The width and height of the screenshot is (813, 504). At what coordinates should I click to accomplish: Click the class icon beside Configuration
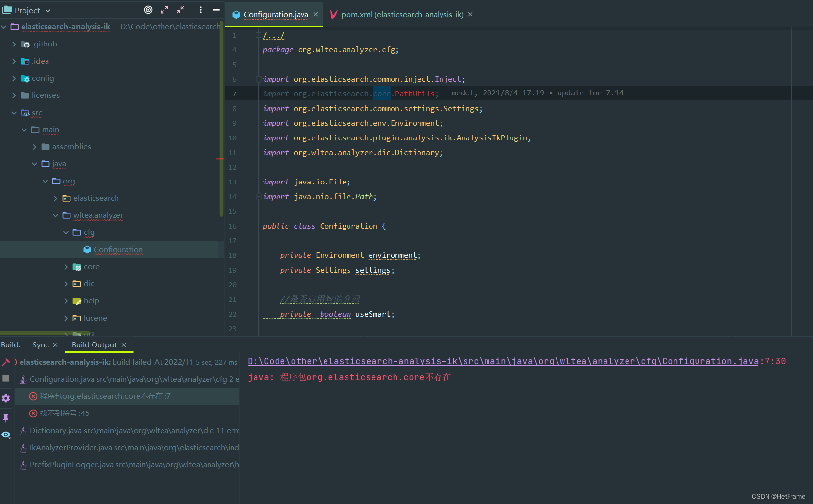[87, 250]
